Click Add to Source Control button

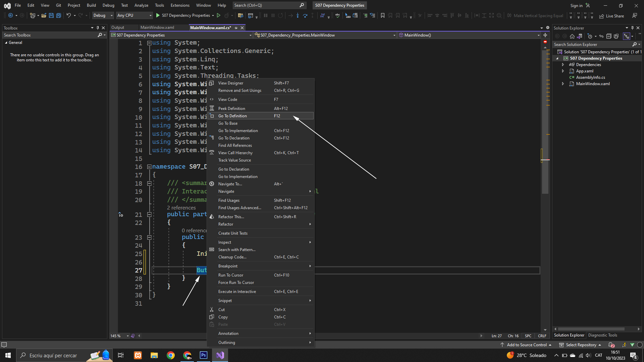(526, 345)
